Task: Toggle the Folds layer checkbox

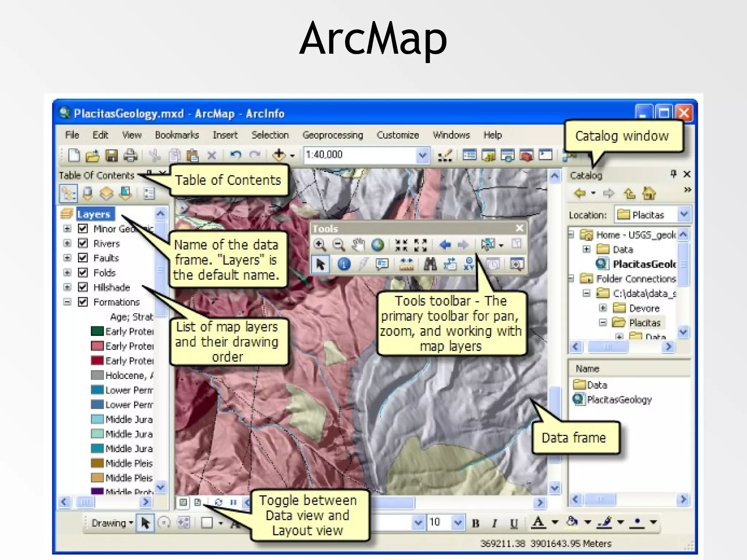Action: pyautogui.click(x=83, y=272)
